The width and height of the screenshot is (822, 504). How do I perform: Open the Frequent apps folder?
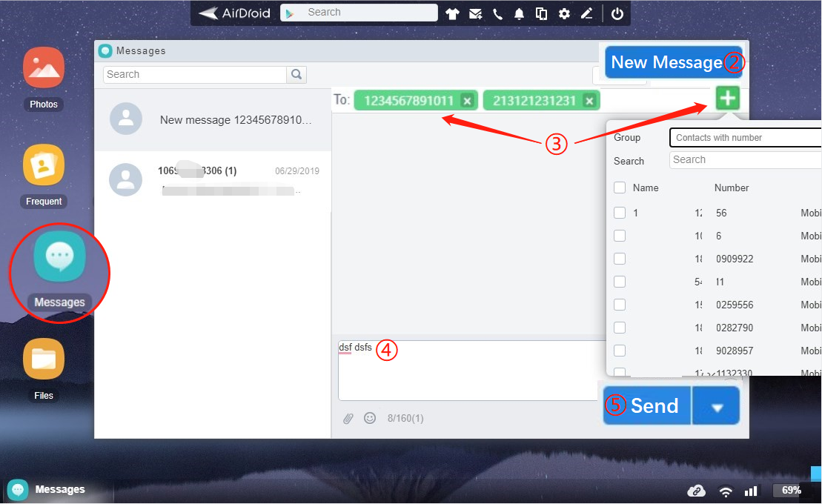[x=43, y=165]
